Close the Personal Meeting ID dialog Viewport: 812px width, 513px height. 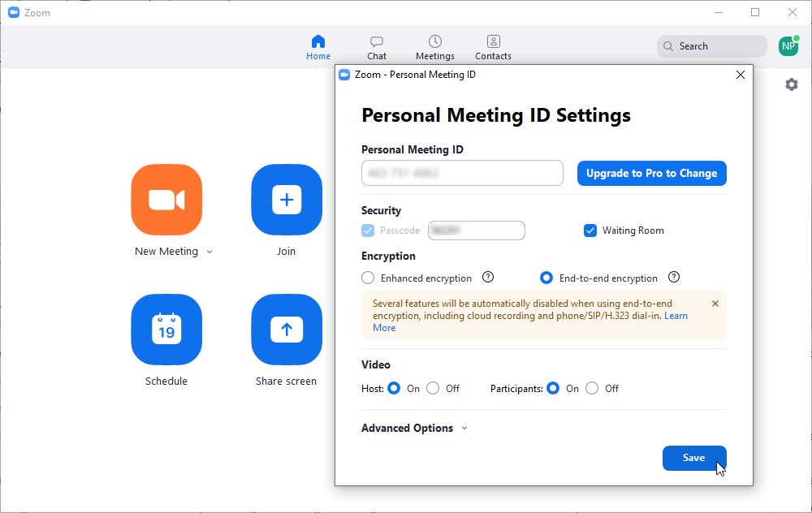(741, 75)
